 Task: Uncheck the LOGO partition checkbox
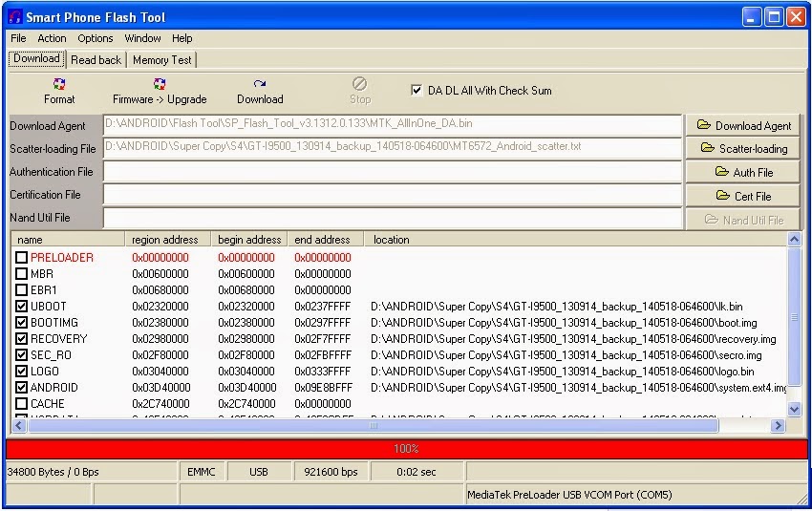tap(21, 372)
